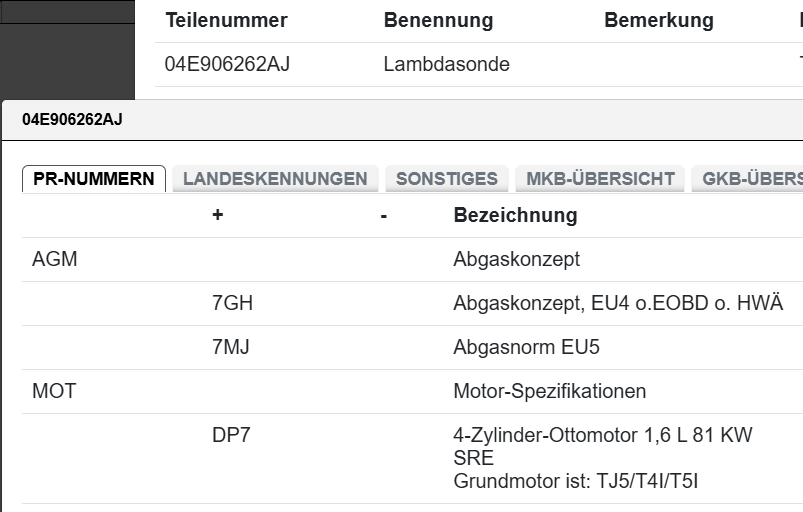This screenshot has height=512, width=803.
Task: Click the Benennung column header
Action: 438,21
